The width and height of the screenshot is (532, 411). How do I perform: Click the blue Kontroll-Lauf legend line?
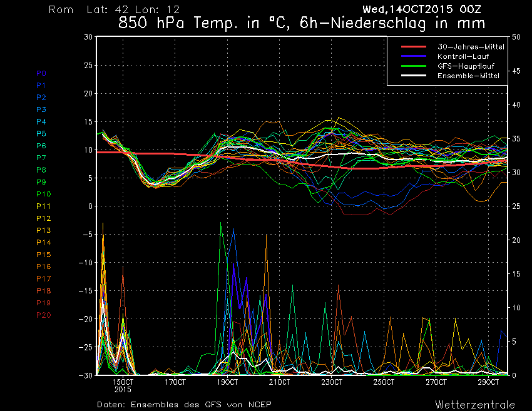pyautogui.click(x=414, y=56)
